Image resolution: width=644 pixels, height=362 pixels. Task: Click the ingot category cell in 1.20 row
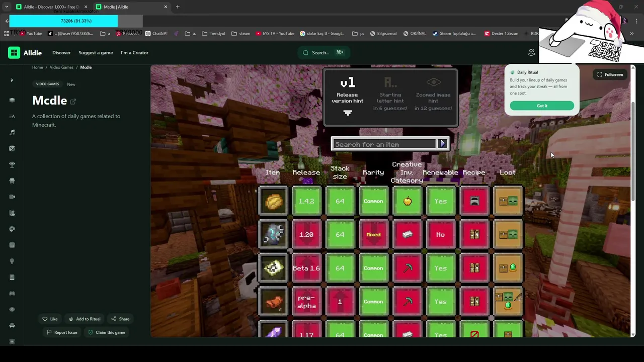click(407, 235)
